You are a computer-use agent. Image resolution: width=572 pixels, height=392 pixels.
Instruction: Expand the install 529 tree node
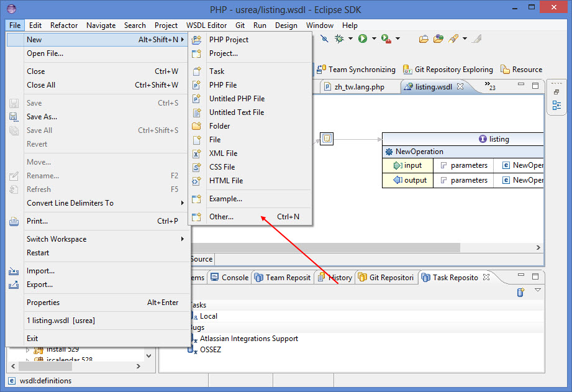[28, 350]
